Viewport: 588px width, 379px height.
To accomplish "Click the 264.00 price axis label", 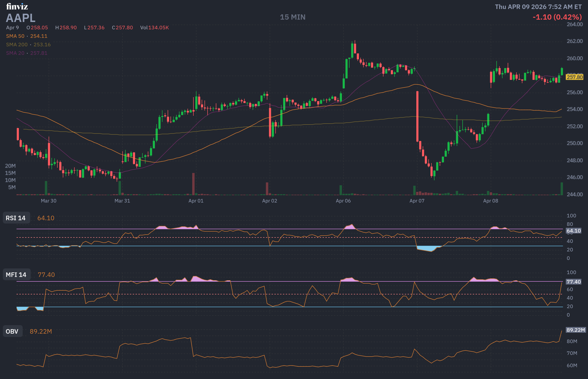I will [x=575, y=24].
